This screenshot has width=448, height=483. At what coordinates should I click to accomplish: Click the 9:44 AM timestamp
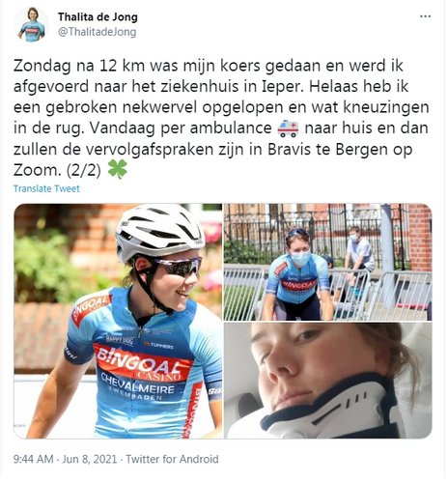(x=33, y=459)
